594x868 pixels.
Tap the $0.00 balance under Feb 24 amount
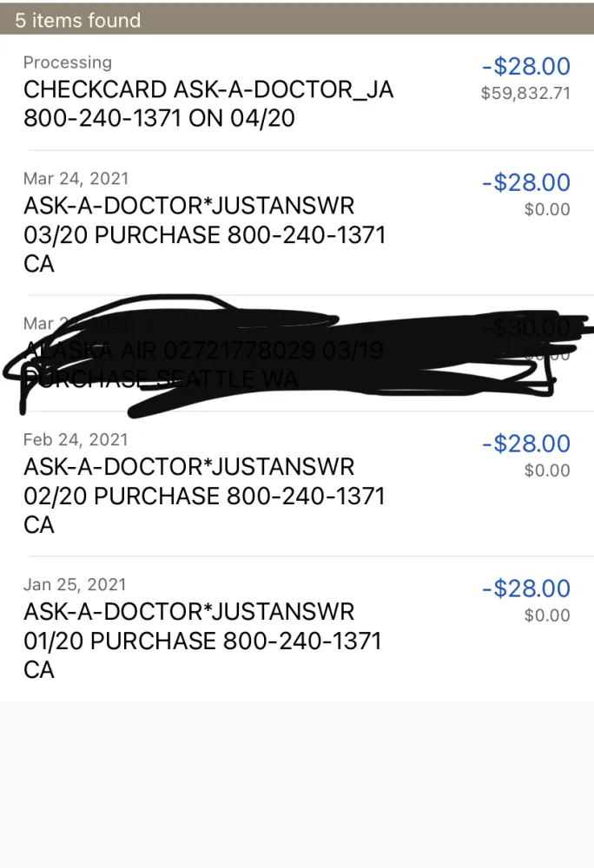tap(547, 471)
